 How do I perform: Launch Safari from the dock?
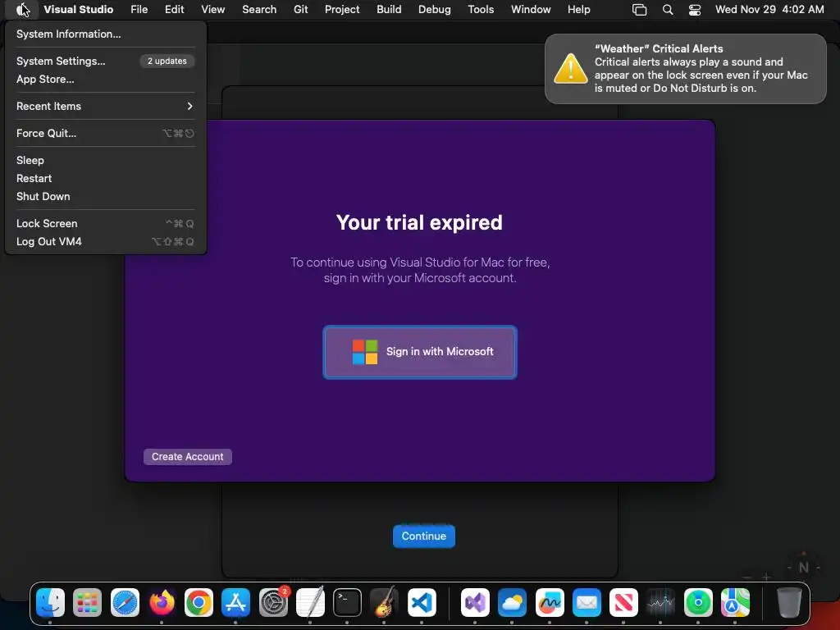(x=125, y=603)
